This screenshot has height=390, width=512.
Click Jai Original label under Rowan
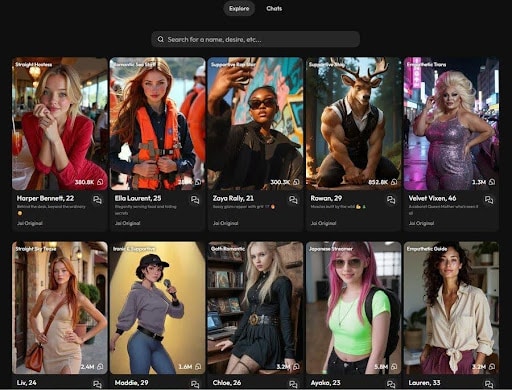(x=323, y=223)
